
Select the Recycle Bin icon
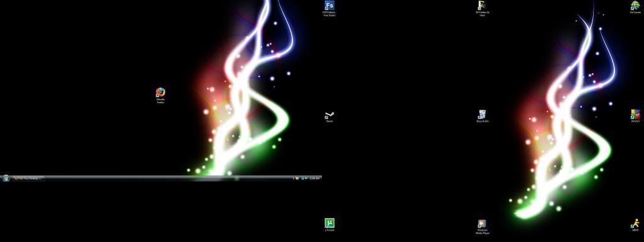(x=482, y=115)
